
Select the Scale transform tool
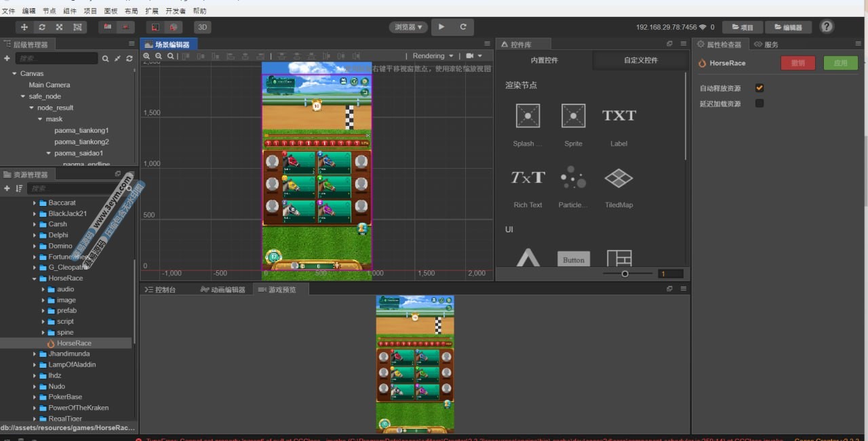pyautogui.click(x=60, y=27)
